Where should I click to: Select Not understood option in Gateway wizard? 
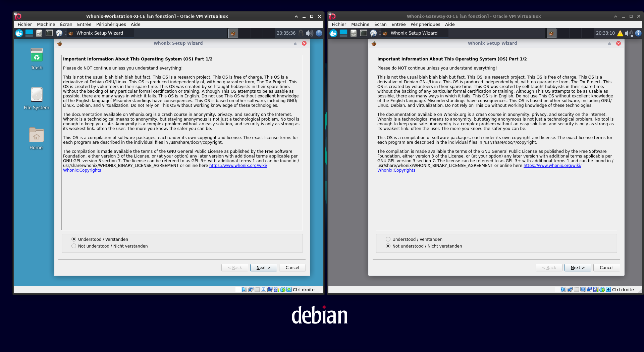(424, 246)
